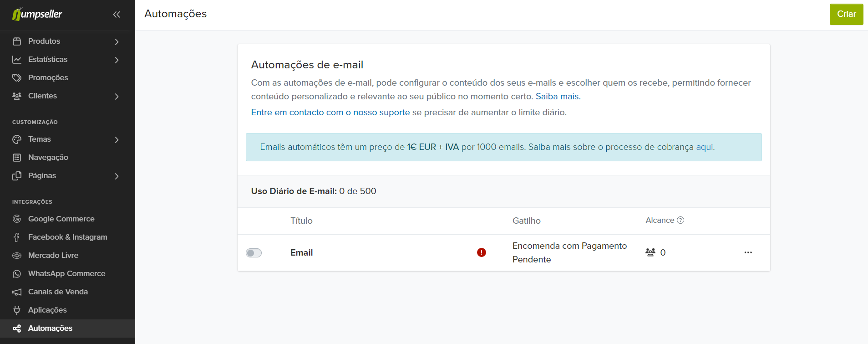Expand the Temas submenu arrow
The width and height of the screenshot is (868, 344).
[x=117, y=139]
